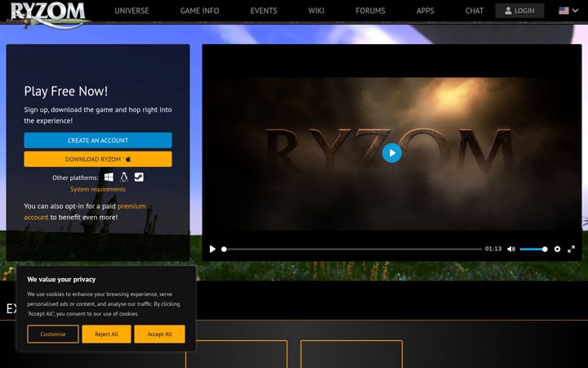
Task: Click DOWNLOAD RYZOM button
Action: [98, 159]
